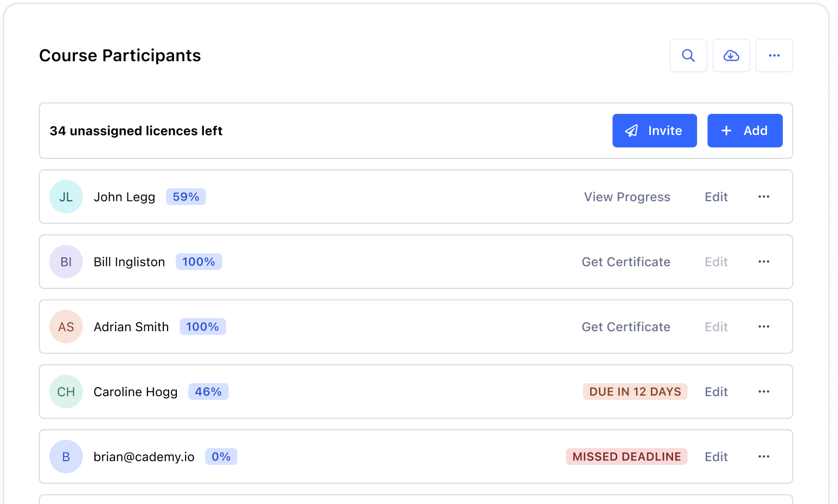Click Bill Ingliston's 100% progress badge
The image size is (838, 504).
(199, 262)
